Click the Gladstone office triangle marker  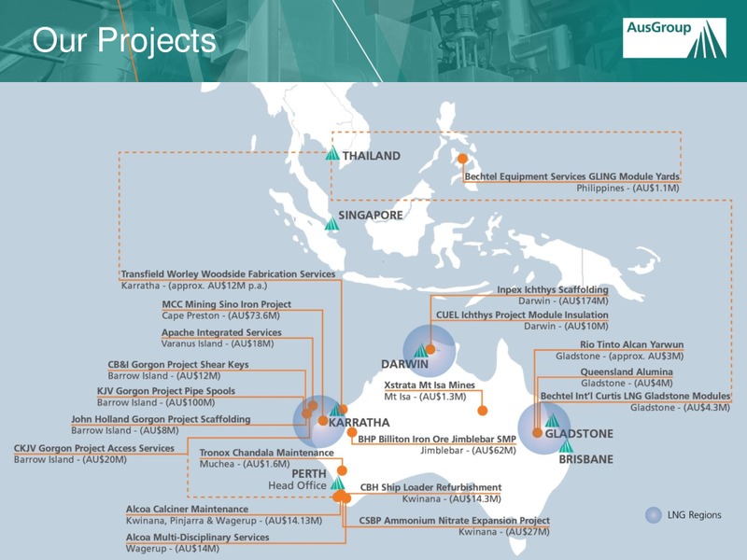pyautogui.click(x=552, y=420)
